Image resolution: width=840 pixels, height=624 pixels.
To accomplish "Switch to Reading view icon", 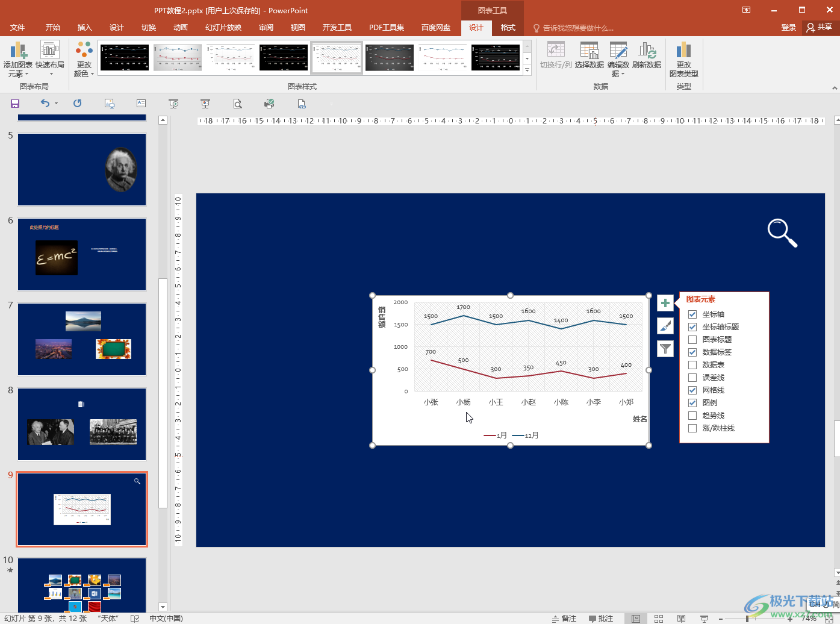I will tap(681, 619).
